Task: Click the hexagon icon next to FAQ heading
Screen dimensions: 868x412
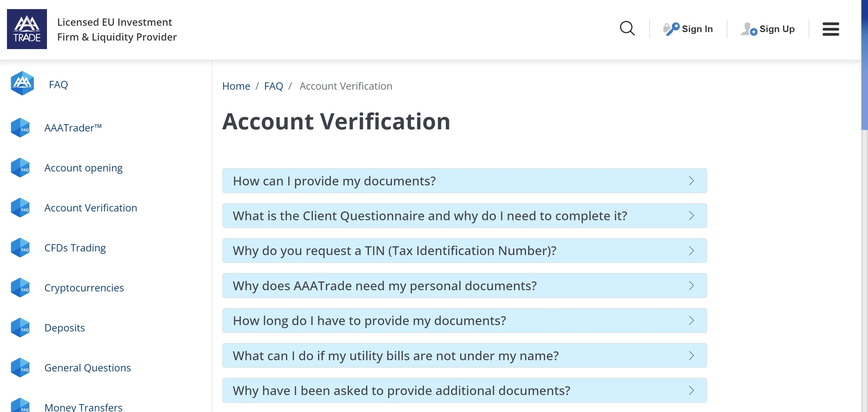Action: (x=22, y=83)
